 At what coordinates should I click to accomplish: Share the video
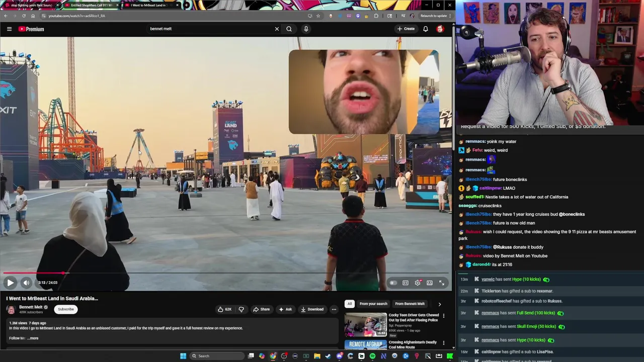[261, 309]
